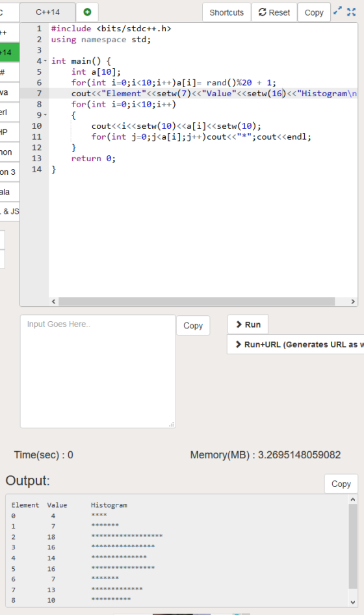364x615 pixels.
Task: Click the 'int a[10];' line
Action: (96, 72)
